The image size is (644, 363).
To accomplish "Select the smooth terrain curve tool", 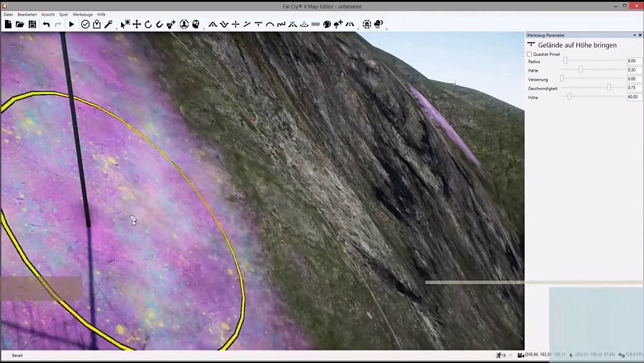I will pyautogui.click(x=270, y=24).
